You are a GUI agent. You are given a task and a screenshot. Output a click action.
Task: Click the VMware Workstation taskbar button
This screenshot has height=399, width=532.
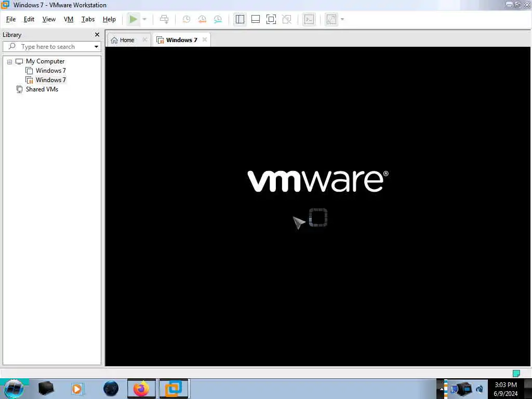174,389
